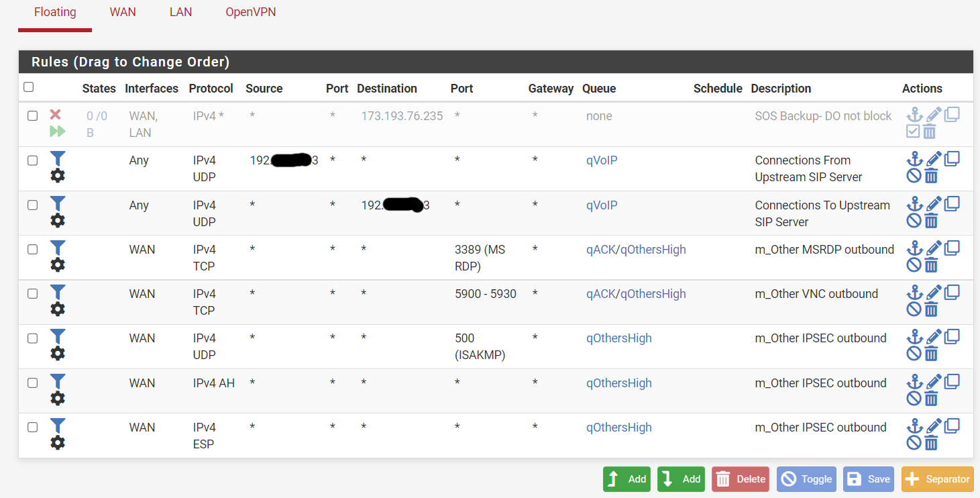Disable the m_Other MSRDP outbound rule
The width and height of the screenshot is (980, 498).
[914, 265]
